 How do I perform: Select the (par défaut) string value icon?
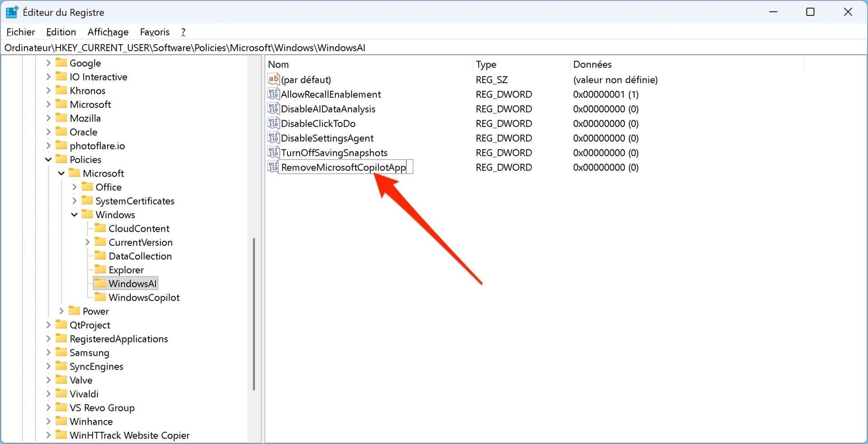point(273,79)
